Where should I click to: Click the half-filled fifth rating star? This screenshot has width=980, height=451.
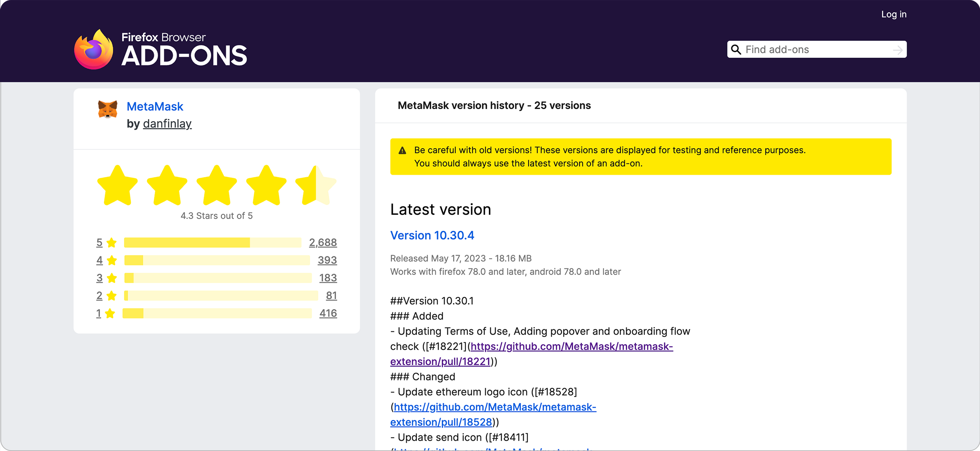click(316, 185)
